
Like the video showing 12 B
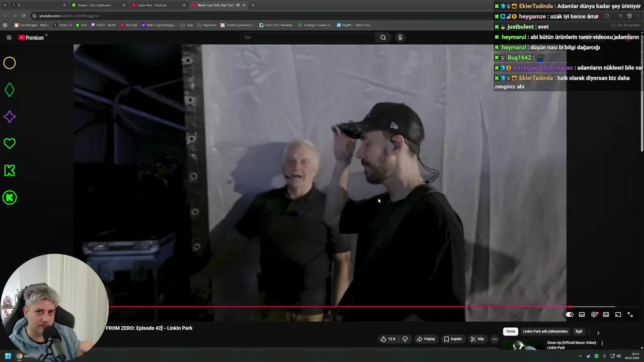(388, 339)
